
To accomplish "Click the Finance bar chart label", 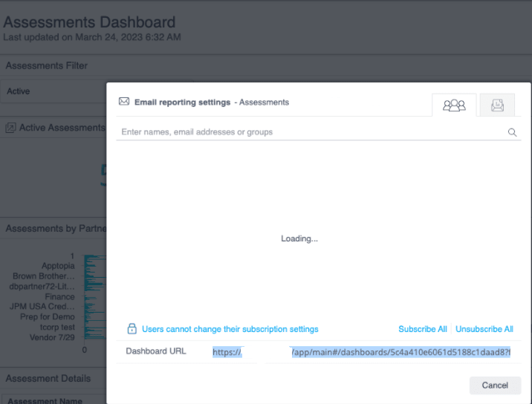I will click(x=59, y=297).
